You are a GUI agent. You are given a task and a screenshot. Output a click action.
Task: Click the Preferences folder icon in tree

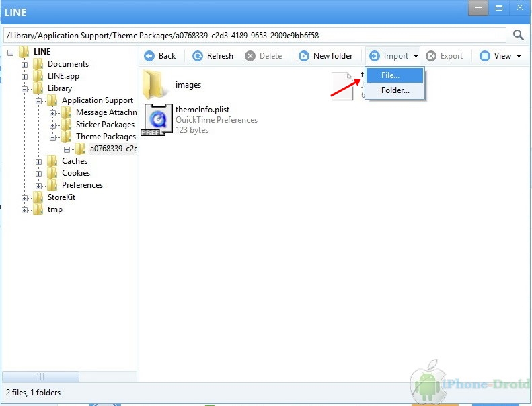click(x=52, y=186)
